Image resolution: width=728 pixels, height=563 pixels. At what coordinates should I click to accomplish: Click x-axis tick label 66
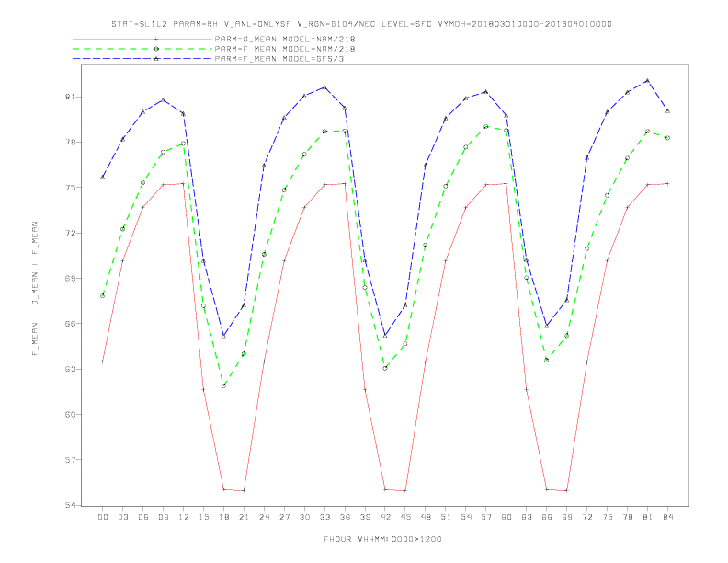(547, 517)
